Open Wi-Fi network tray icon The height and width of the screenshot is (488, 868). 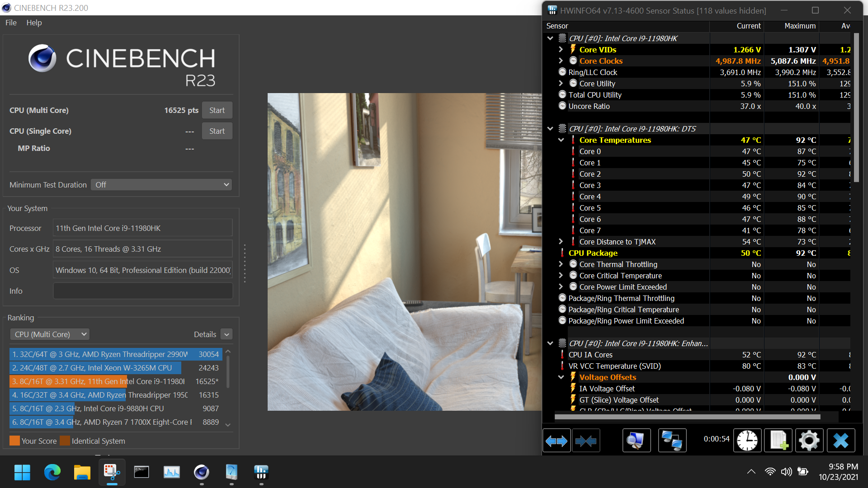coord(770,472)
